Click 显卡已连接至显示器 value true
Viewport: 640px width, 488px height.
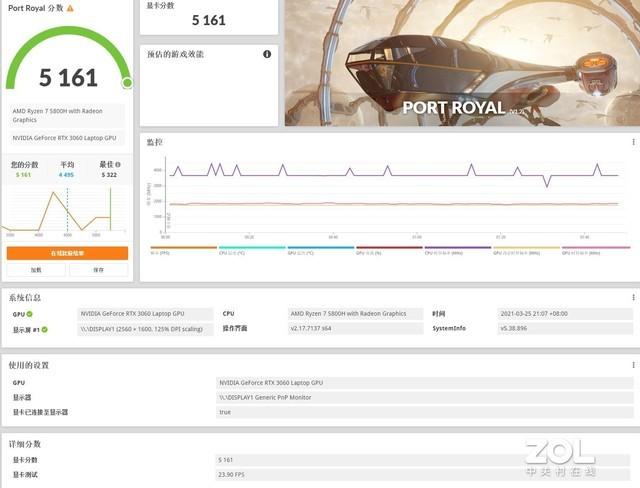coord(424,412)
